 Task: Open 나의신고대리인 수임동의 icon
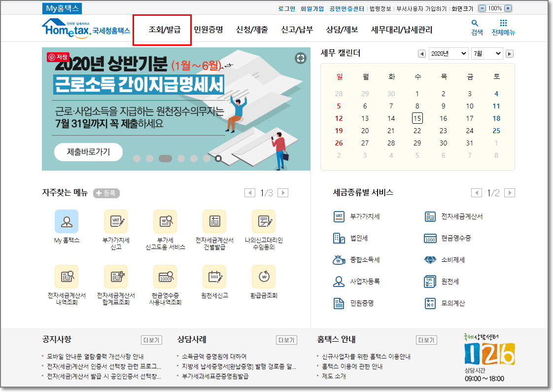point(264,221)
